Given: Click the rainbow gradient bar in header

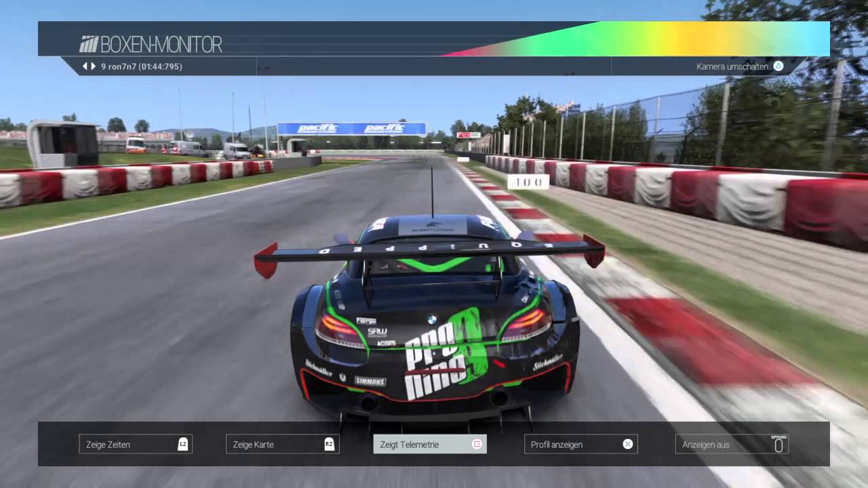Looking at the screenshot, I should click(x=636, y=39).
